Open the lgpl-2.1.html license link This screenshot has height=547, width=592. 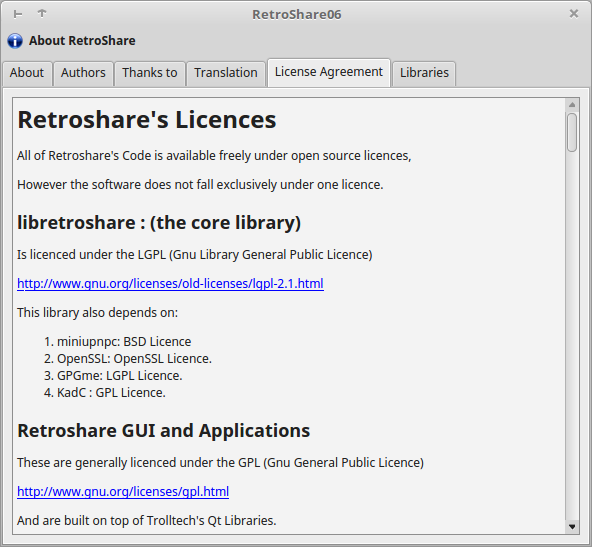tap(170, 284)
